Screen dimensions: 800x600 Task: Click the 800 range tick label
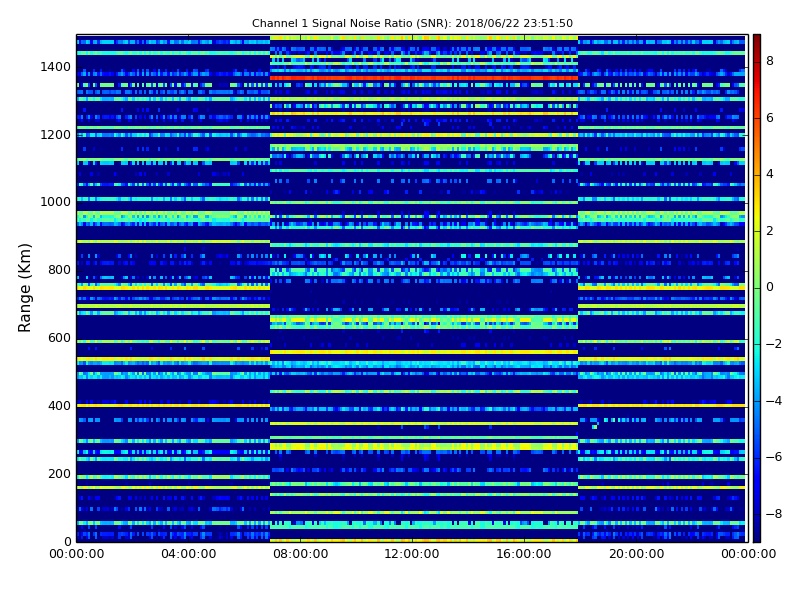pos(59,270)
